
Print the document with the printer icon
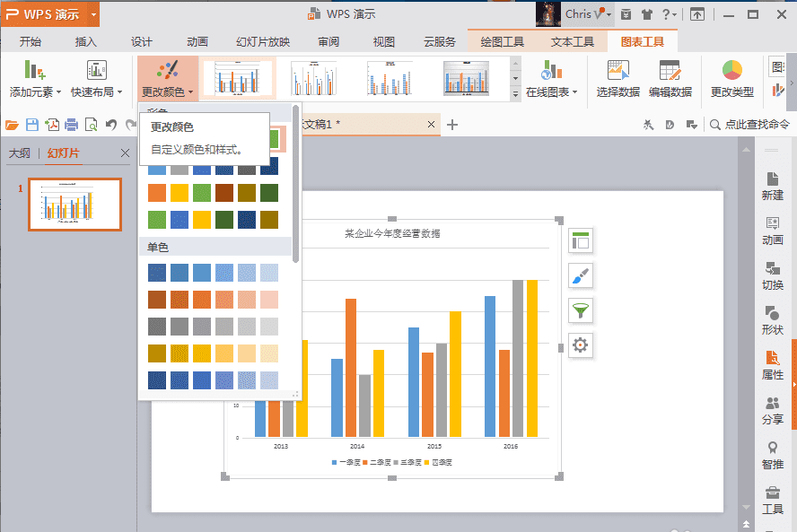[71, 125]
